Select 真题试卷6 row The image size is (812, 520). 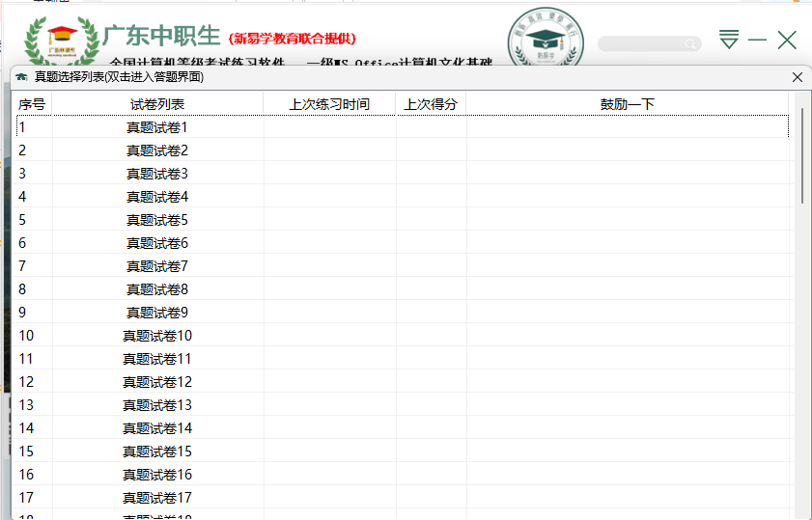[x=403, y=243]
